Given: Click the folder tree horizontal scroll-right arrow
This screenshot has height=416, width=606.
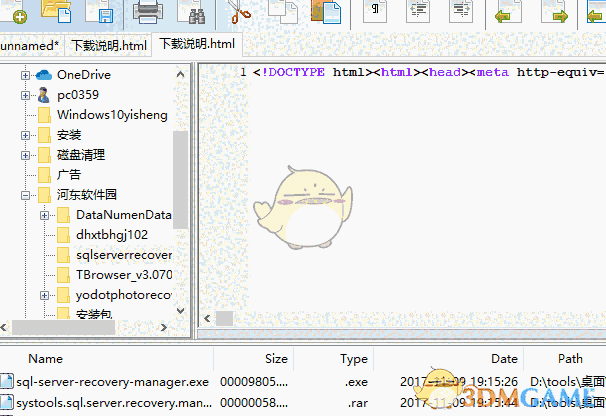Looking at the screenshot, I should 164,328.
